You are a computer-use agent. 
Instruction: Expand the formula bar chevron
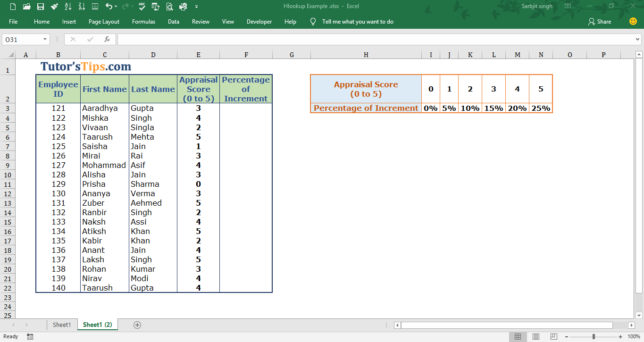tap(638, 40)
